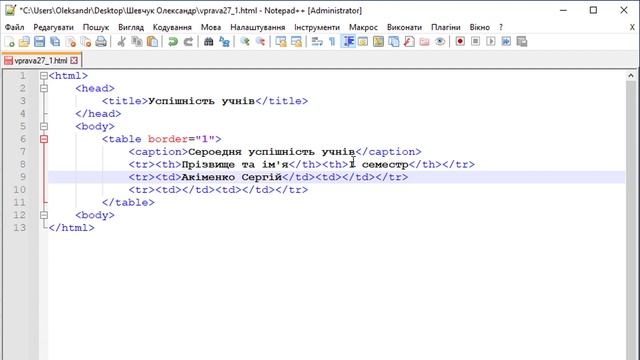
Task: Open the Виконати menu
Action: [404, 27]
